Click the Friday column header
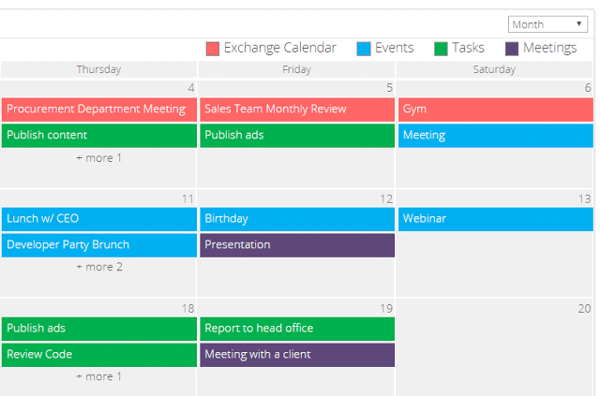This screenshot has height=396, width=600. [x=297, y=69]
